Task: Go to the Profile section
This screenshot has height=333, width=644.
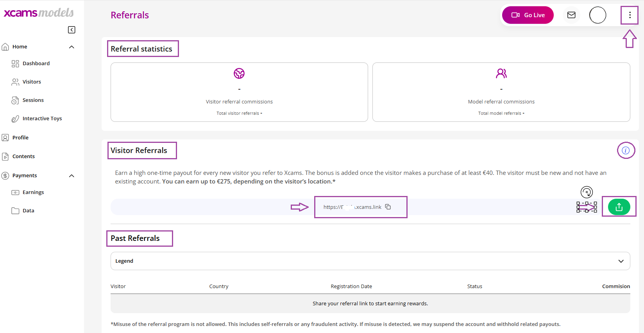Action: click(20, 137)
